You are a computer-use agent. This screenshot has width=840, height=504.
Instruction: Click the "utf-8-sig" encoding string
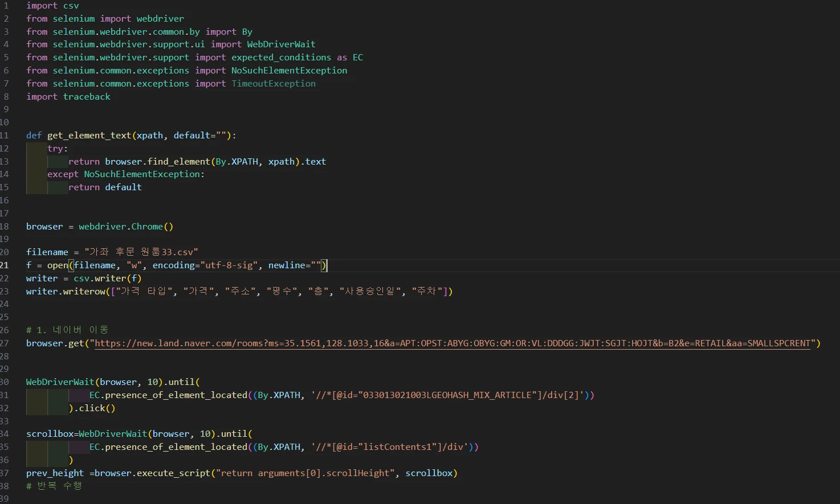point(230,265)
